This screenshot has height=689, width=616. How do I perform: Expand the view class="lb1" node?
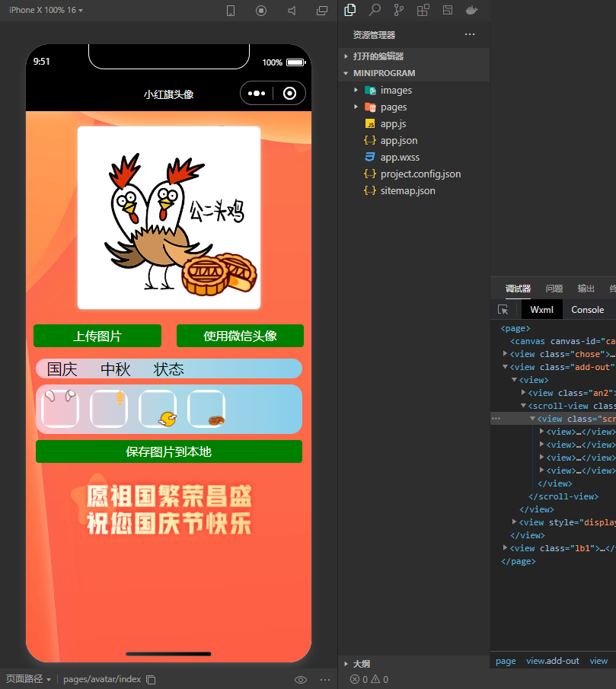[505, 547]
